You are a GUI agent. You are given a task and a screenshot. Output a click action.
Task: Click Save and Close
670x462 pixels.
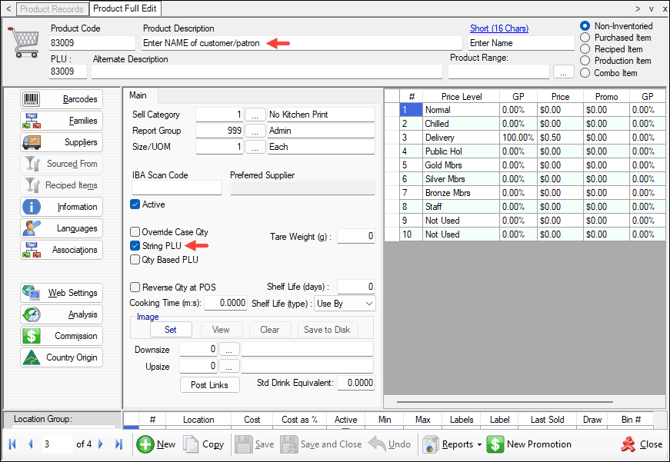(321, 444)
